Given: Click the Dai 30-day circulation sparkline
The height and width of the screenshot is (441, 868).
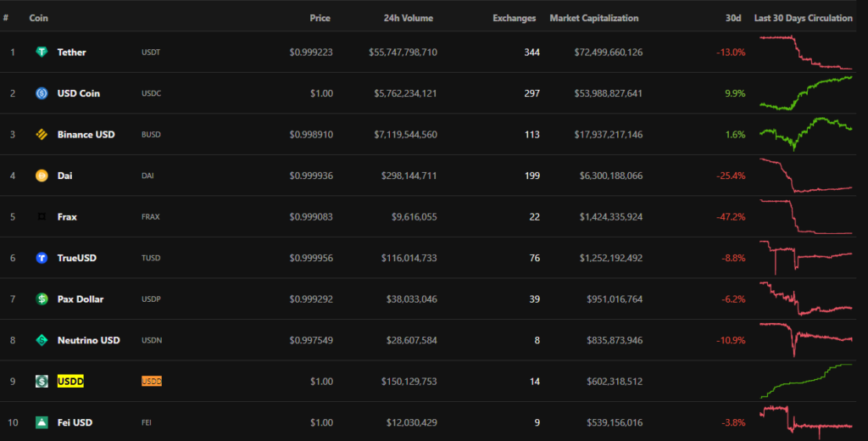Looking at the screenshot, I should pos(805,176).
